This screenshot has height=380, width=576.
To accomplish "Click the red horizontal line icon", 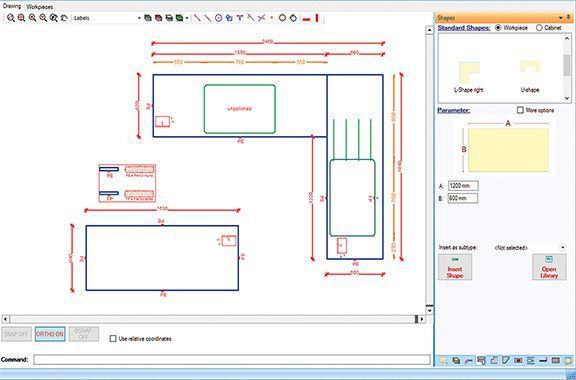I will [306, 19].
